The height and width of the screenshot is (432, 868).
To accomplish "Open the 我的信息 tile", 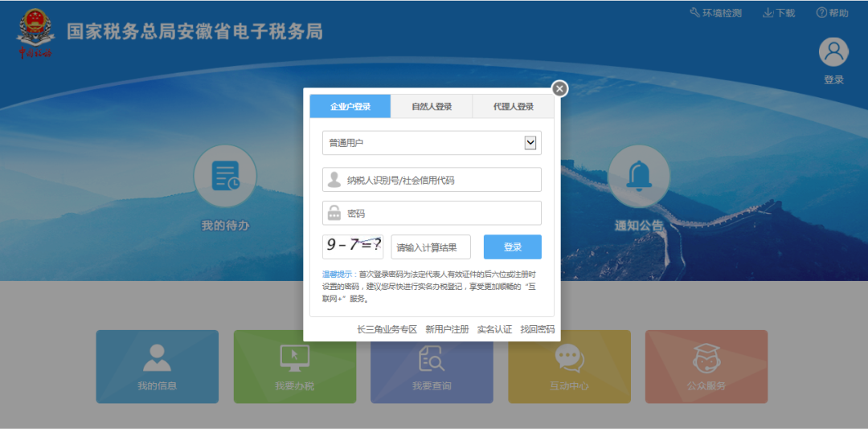I will tap(158, 367).
